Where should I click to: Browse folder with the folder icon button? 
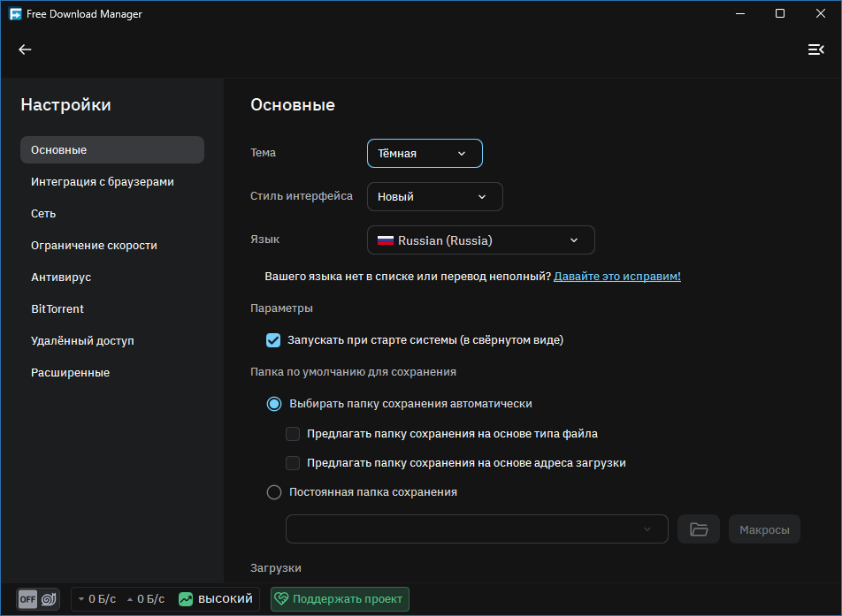(x=699, y=529)
